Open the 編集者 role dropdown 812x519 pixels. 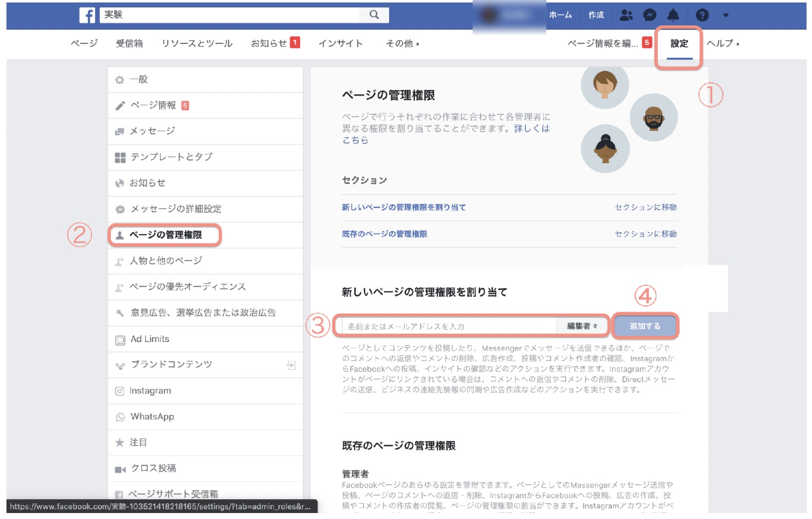click(x=582, y=326)
